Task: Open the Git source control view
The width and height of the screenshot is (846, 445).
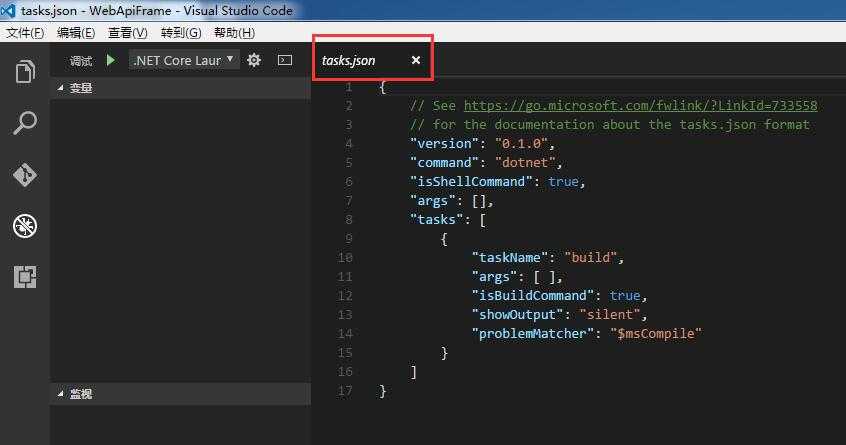Action: coord(25,174)
